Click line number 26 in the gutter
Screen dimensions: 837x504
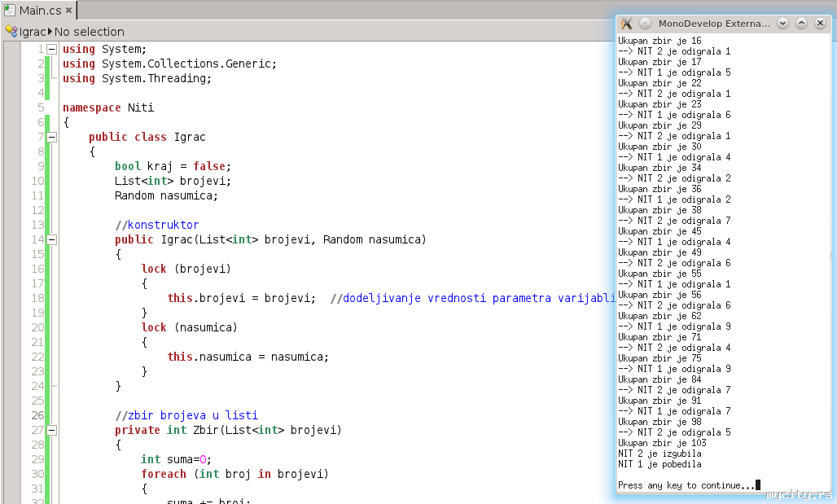[x=37, y=415]
